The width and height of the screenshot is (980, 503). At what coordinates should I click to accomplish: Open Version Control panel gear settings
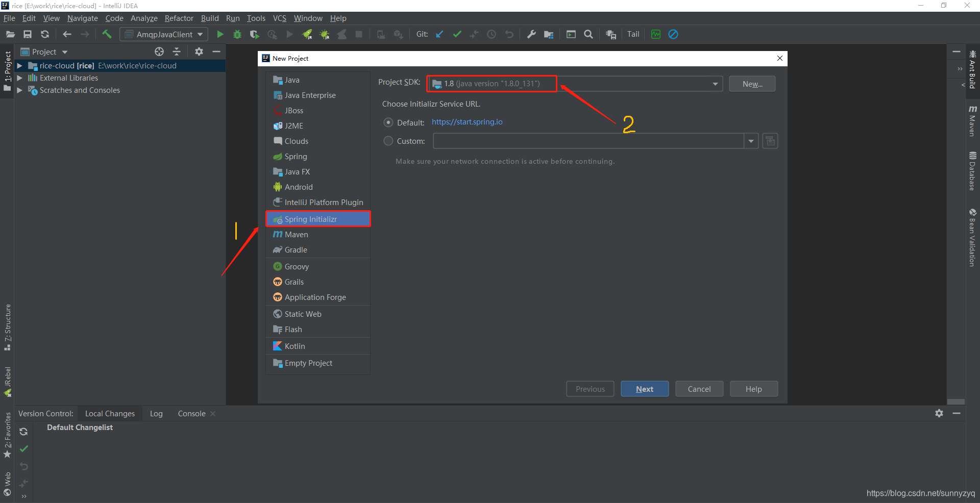pyautogui.click(x=939, y=413)
